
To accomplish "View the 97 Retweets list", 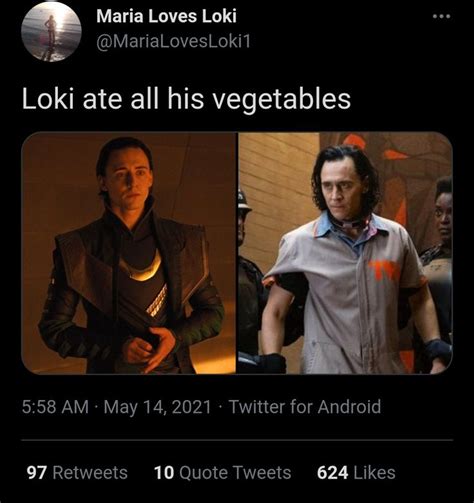I will tap(77, 472).
